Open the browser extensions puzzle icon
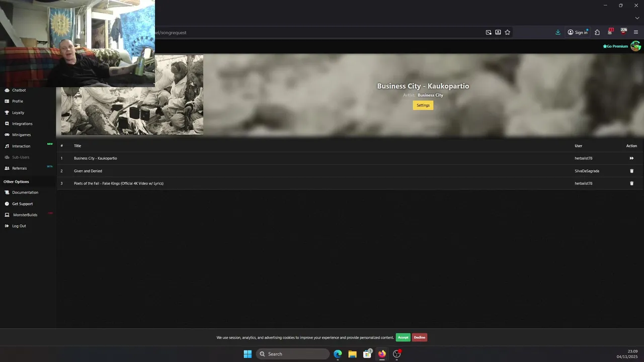The width and height of the screenshot is (644, 362). (x=597, y=32)
